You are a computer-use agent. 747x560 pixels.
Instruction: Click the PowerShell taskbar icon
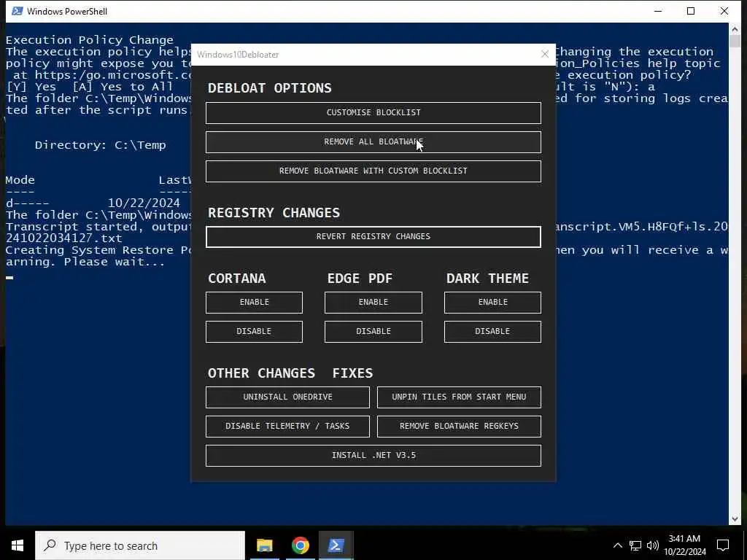pyautogui.click(x=336, y=545)
